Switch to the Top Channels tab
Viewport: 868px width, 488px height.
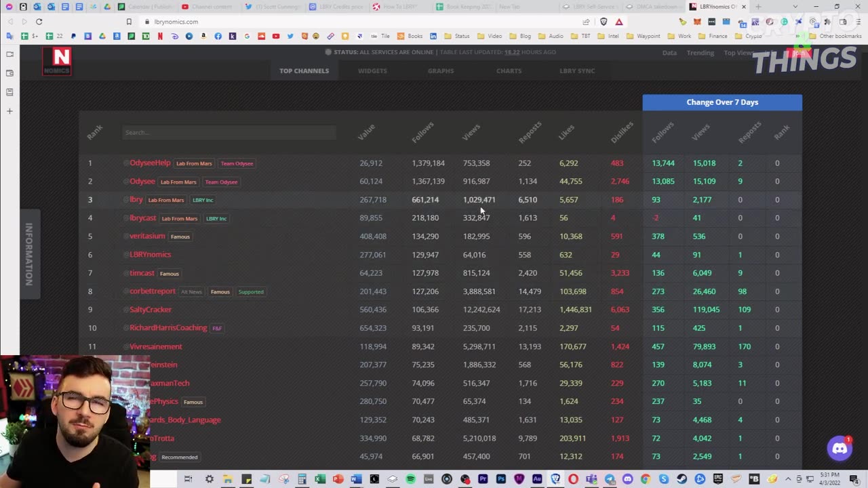304,70
